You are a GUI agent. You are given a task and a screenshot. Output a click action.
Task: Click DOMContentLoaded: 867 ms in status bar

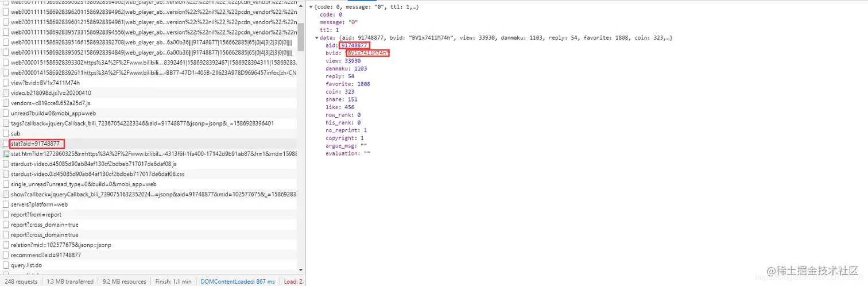[238, 281]
